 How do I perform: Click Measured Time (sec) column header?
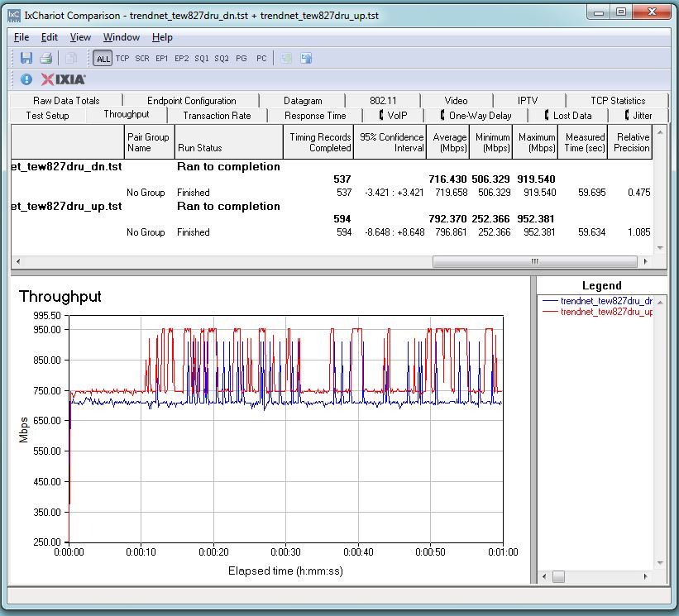pos(583,142)
